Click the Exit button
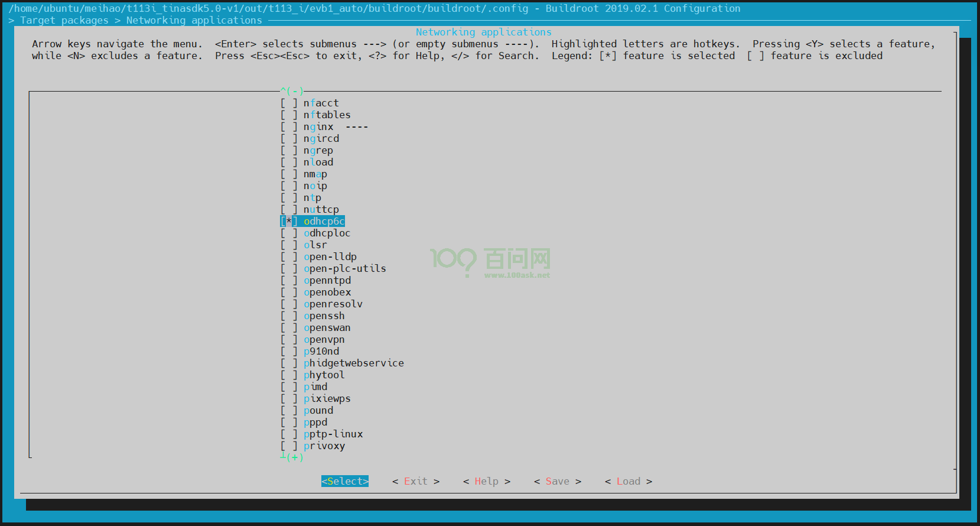980x526 pixels. click(415, 481)
